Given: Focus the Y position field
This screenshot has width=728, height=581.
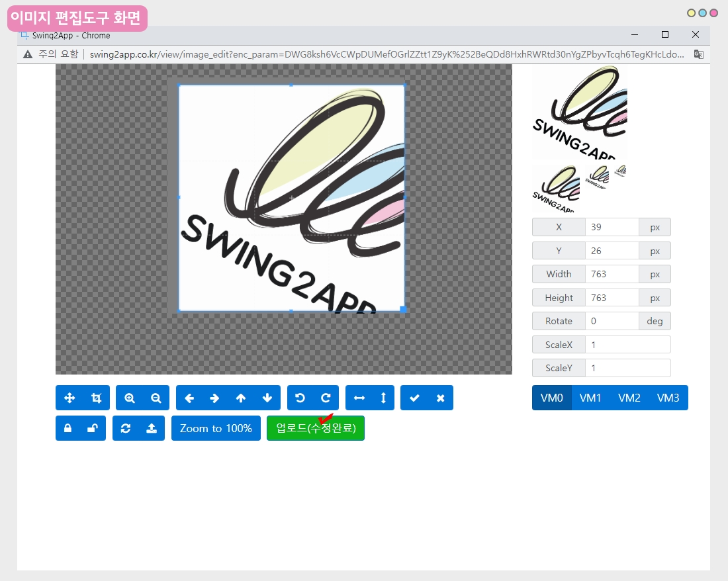Looking at the screenshot, I should 612,251.
